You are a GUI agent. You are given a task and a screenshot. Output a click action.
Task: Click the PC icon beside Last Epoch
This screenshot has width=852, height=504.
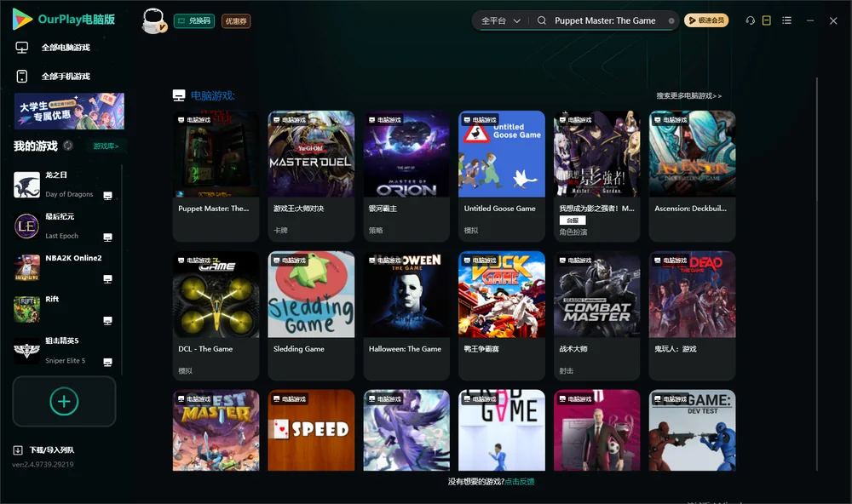(107, 238)
